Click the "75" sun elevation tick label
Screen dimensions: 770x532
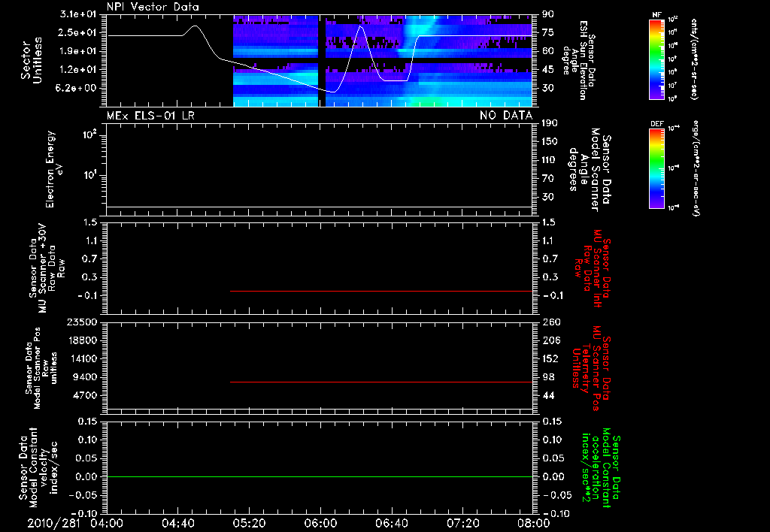pyautogui.click(x=548, y=32)
